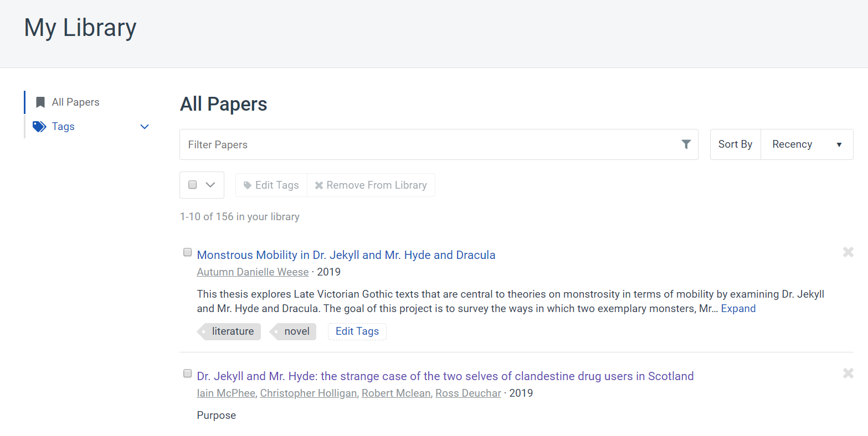The image size is (868, 436).
Task: Click the X icon on Remove From Library
Action: pos(319,185)
